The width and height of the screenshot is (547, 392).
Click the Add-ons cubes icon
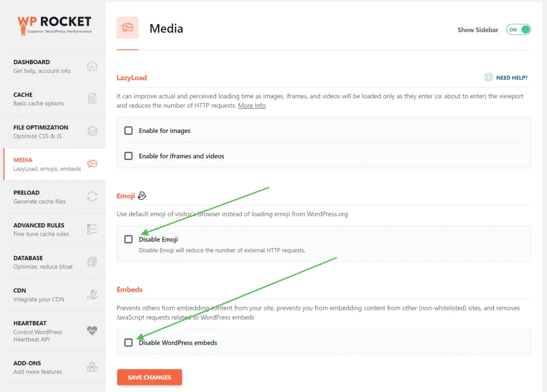click(92, 367)
